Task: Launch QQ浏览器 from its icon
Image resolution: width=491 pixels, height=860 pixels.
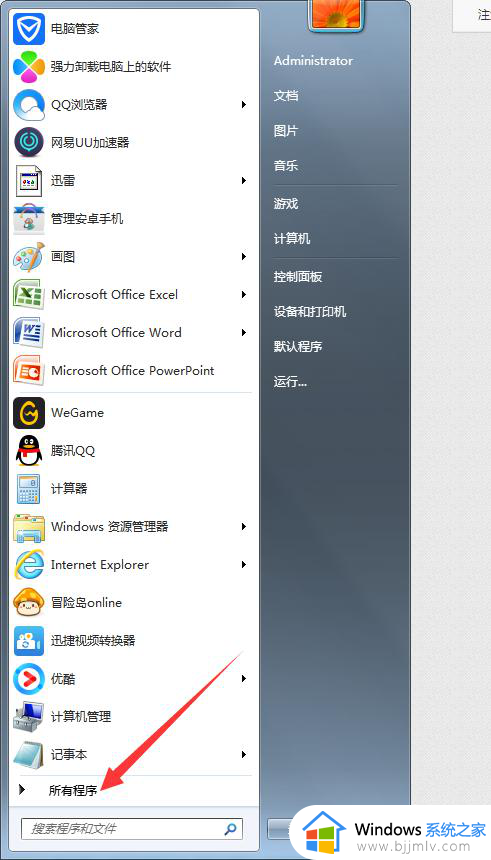Action: (29, 105)
